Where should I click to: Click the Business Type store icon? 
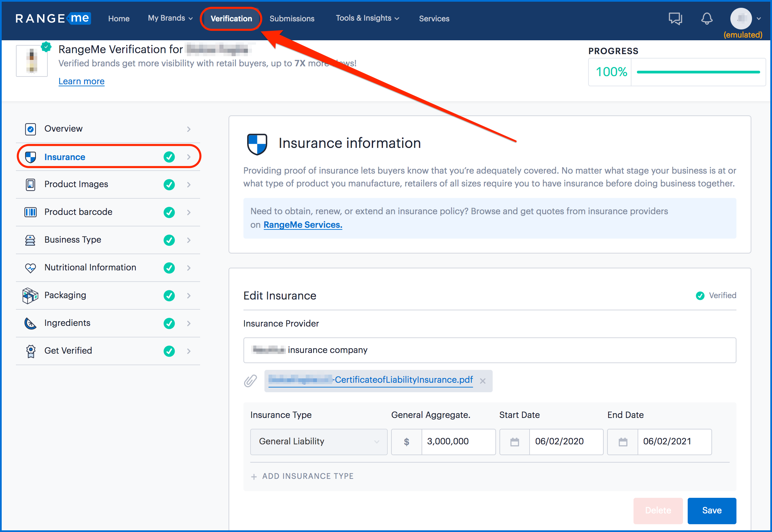(30, 240)
